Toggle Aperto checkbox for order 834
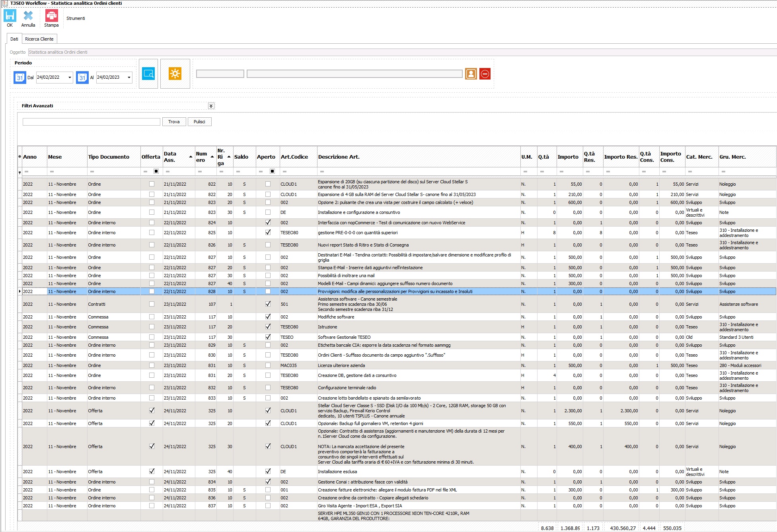 point(268,482)
